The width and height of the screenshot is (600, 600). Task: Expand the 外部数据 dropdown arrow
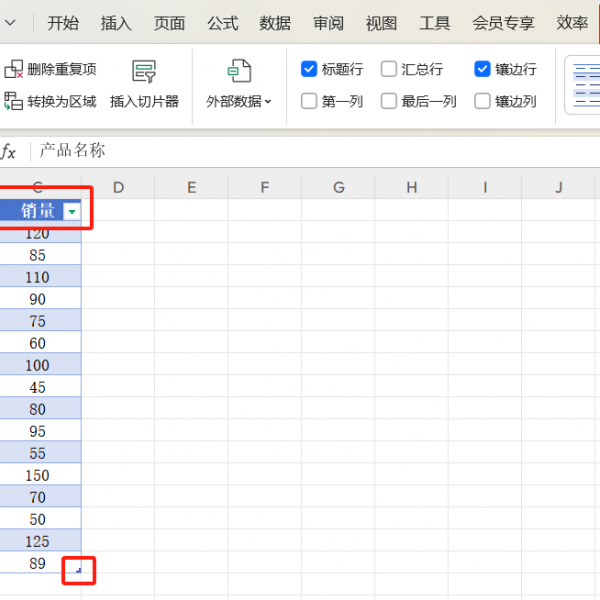[268, 102]
